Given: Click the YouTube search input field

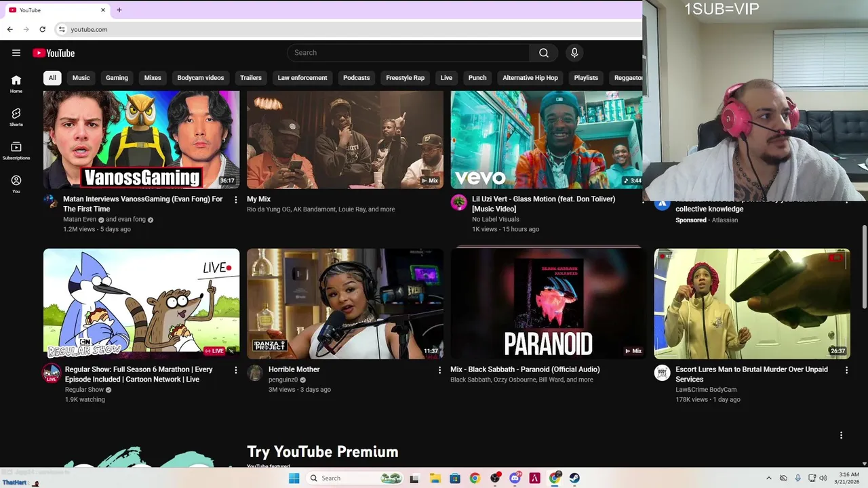Looking at the screenshot, I should click(408, 53).
